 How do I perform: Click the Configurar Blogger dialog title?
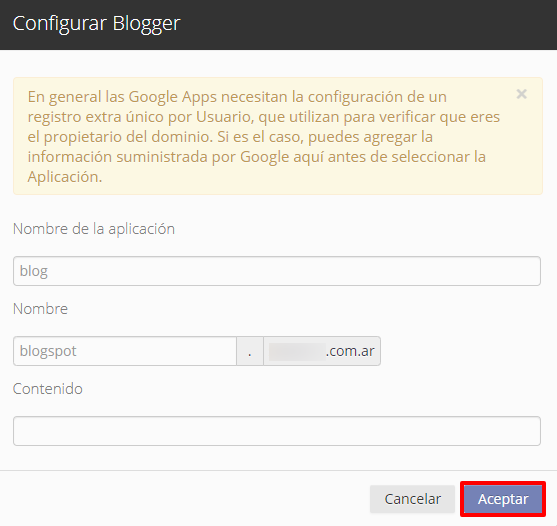[x=97, y=24]
